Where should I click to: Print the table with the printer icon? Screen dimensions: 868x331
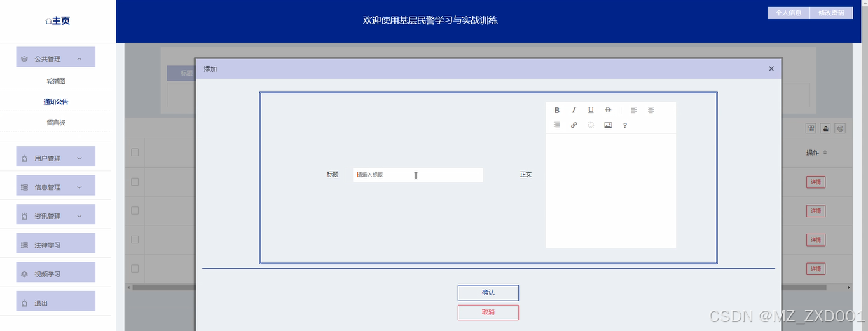[x=840, y=128]
